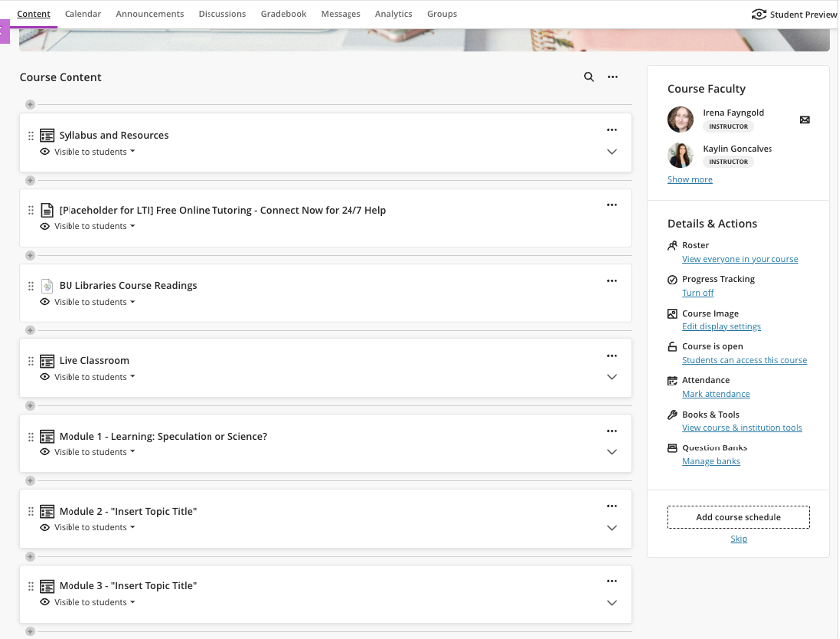Click the Add course schedule button
The height and width of the screenshot is (639, 840).
click(x=738, y=517)
